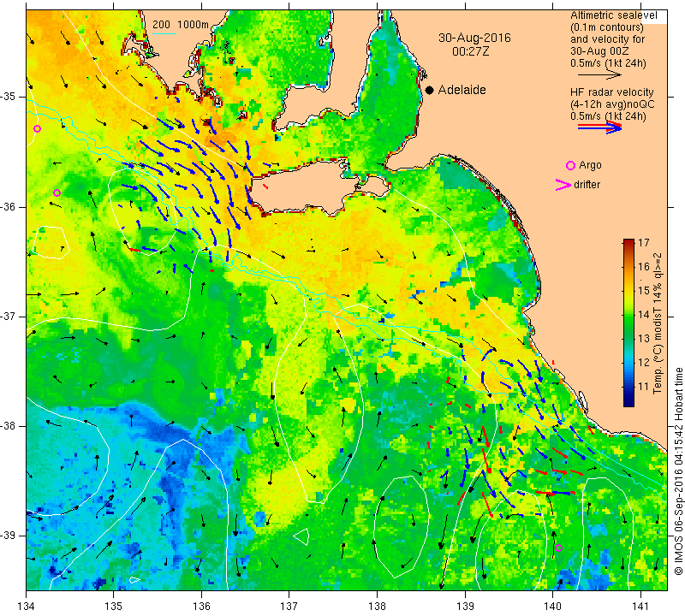Click the IMOS copyright timestamp text
The width and height of the screenshot is (685, 616).
click(678, 471)
